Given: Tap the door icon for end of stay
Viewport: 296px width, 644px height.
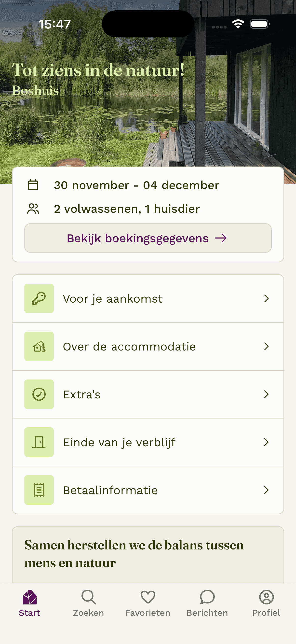Looking at the screenshot, I should [x=39, y=442].
